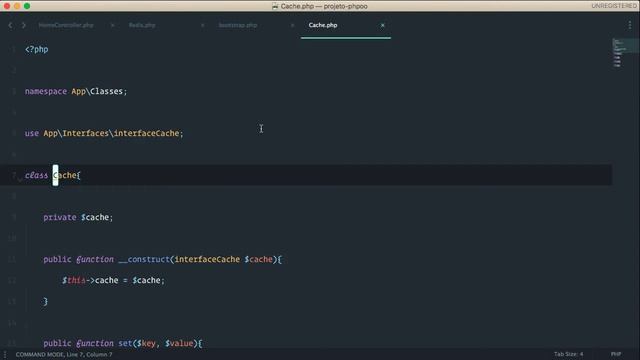The image size is (640, 360).
Task: Click the word 'Classes' in the namespace line
Action: point(106,91)
